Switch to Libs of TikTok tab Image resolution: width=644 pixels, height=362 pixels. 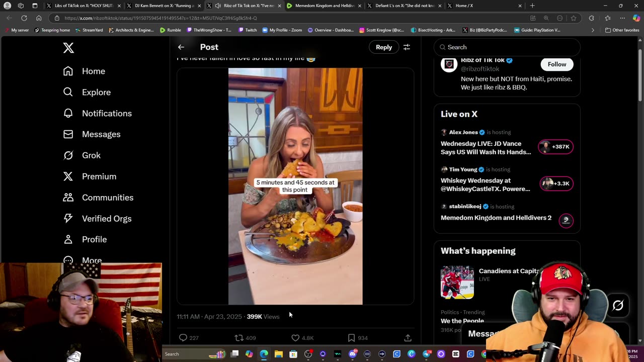pos(84,6)
